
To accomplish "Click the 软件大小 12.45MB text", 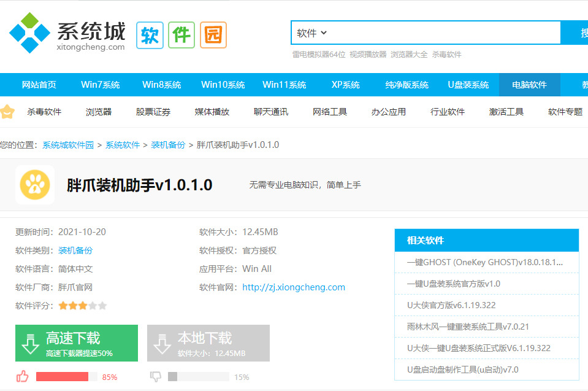I will point(239,232).
